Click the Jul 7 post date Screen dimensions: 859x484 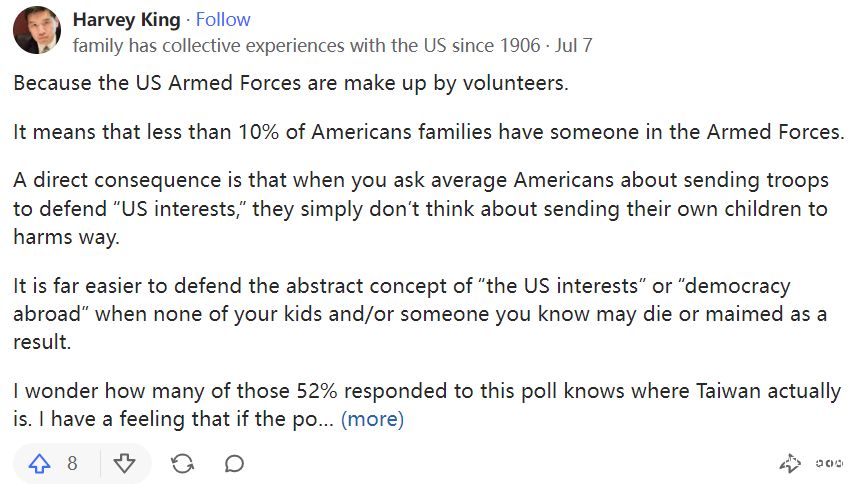click(575, 45)
